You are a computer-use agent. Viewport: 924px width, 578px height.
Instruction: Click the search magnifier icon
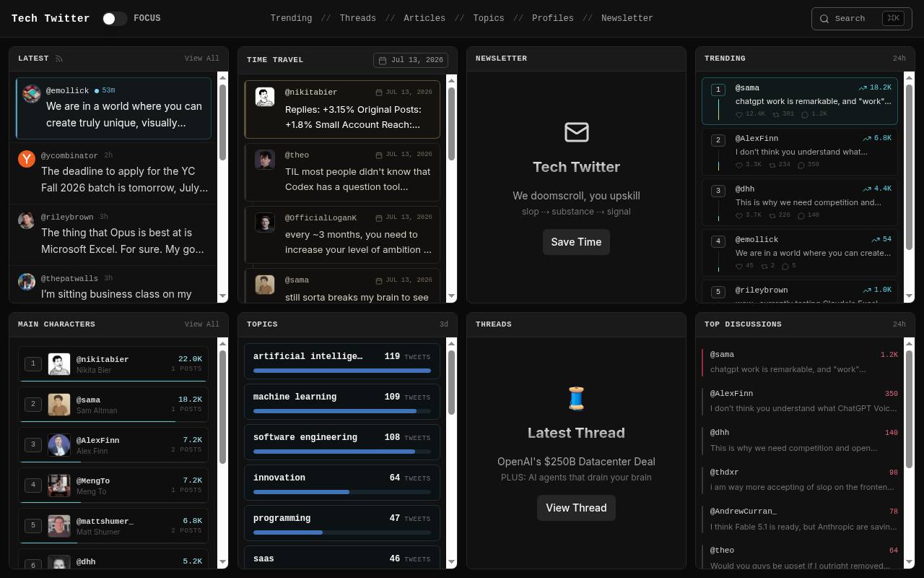(824, 19)
